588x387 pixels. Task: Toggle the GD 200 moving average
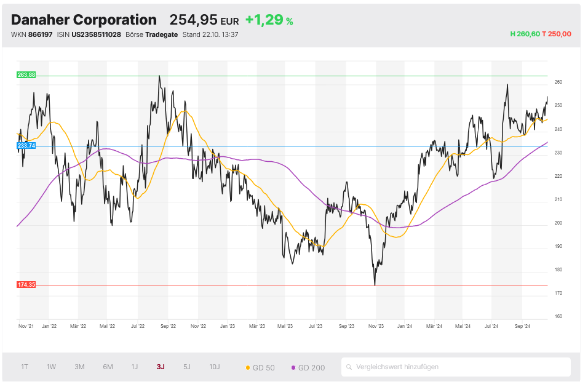point(308,368)
